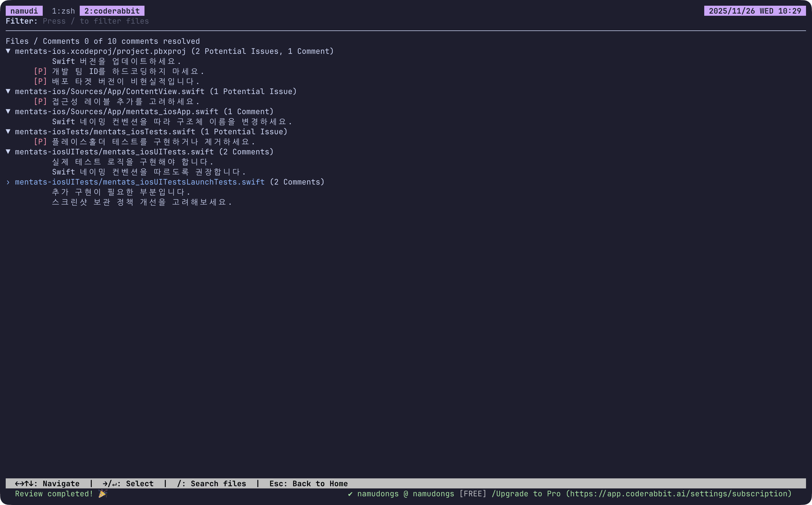Open the highlighted mentats_iosUITestsLaunchTests.swift file
The height and width of the screenshot is (505, 812).
(x=140, y=182)
